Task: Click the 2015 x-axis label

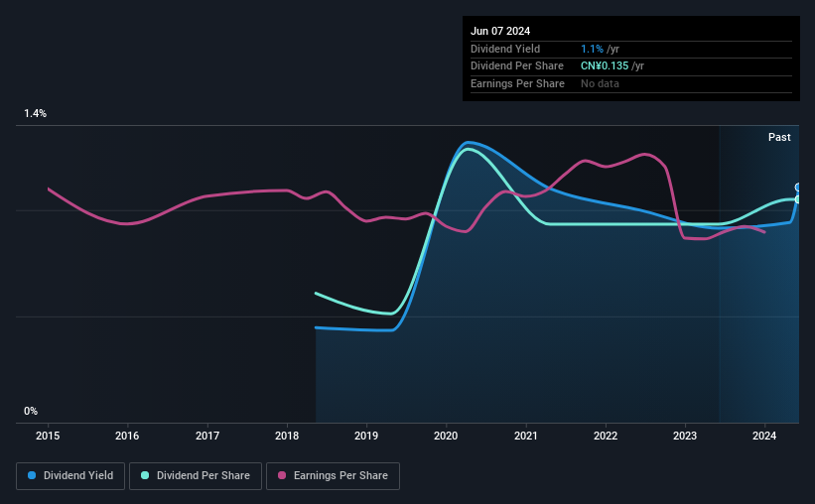Action: tap(48, 436)
